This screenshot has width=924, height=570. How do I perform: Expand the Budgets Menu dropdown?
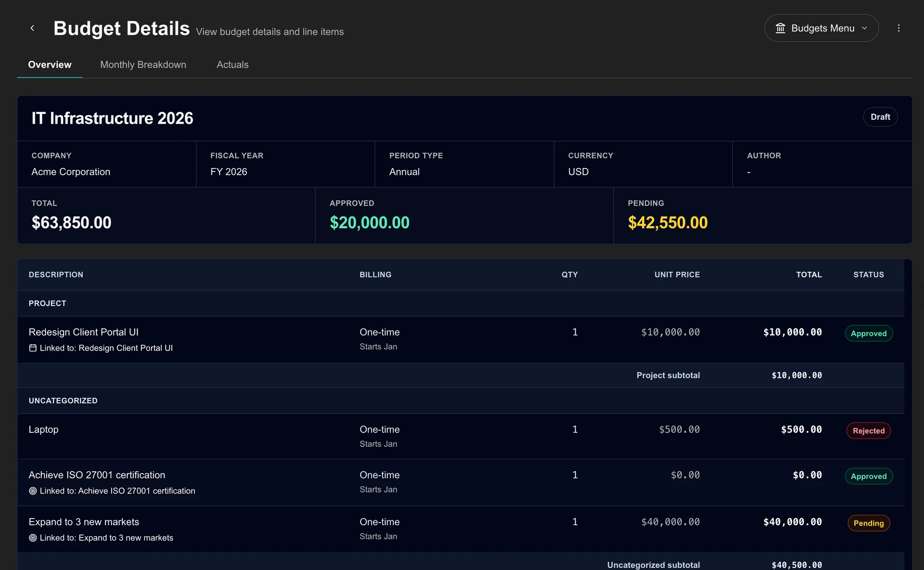click(821, 28)
